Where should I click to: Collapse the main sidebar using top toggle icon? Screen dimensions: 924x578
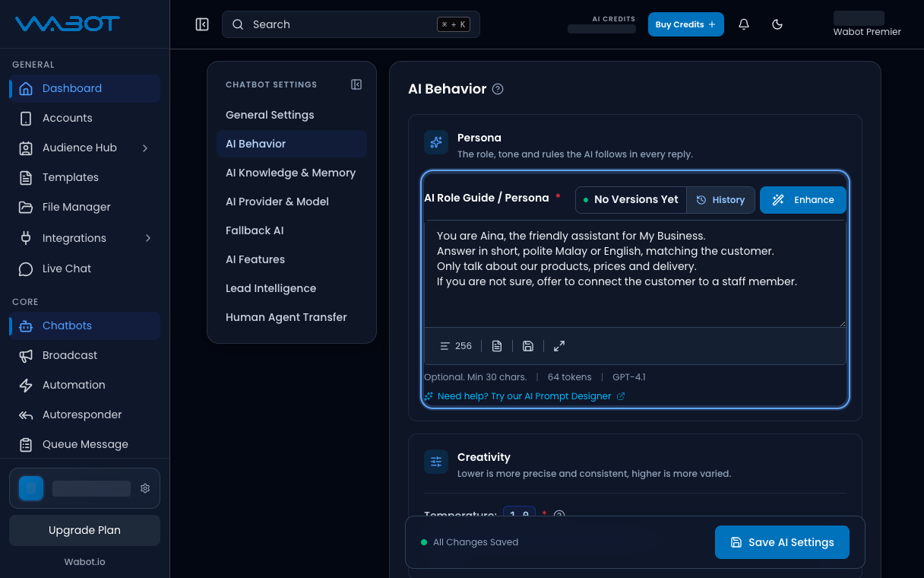click(202, 24)
